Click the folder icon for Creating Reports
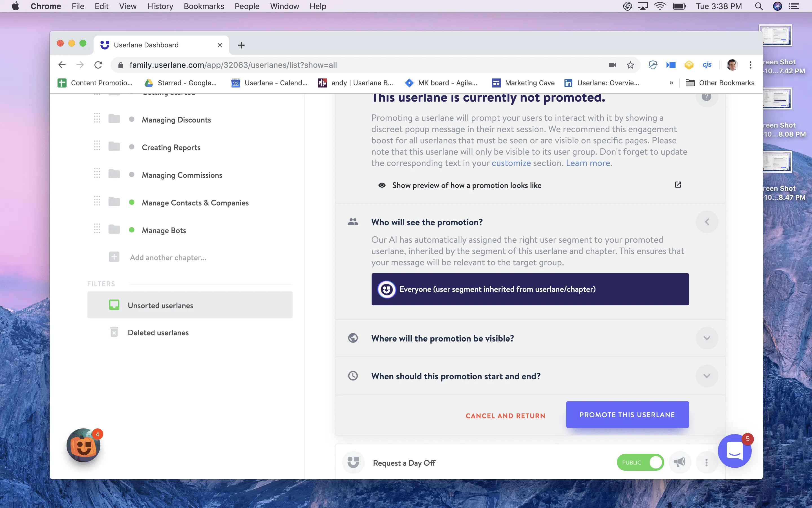 [x=114, y=146]
